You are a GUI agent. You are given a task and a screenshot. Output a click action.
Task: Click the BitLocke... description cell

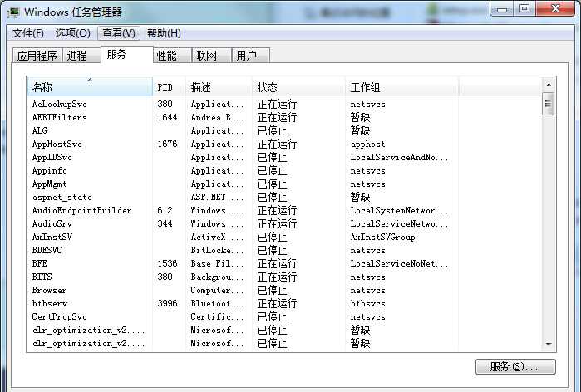pos(218,251)
